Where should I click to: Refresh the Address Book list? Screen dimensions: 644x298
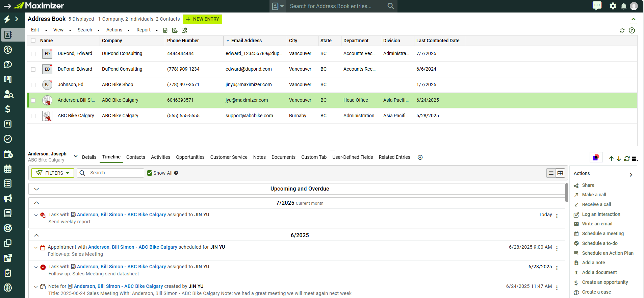(x=622, y=30)
